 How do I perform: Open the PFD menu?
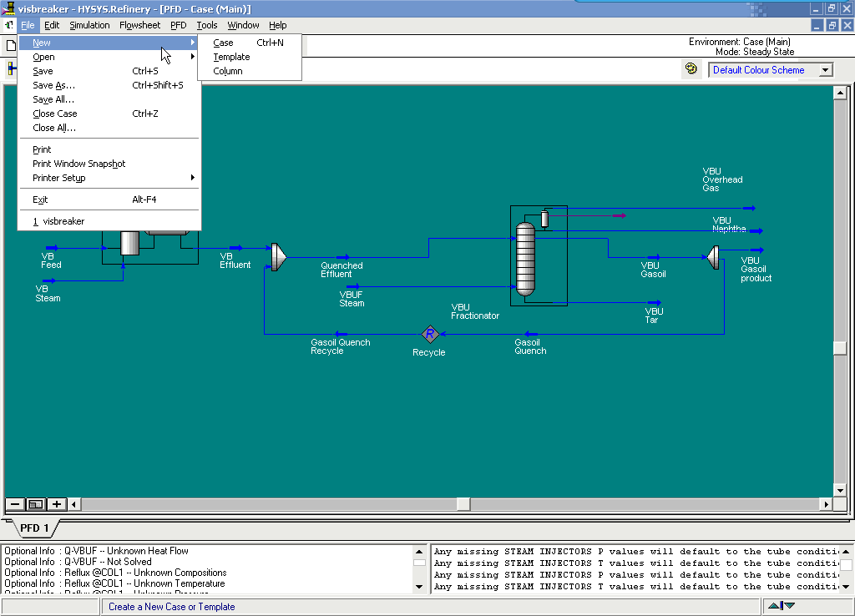[179, 25]
